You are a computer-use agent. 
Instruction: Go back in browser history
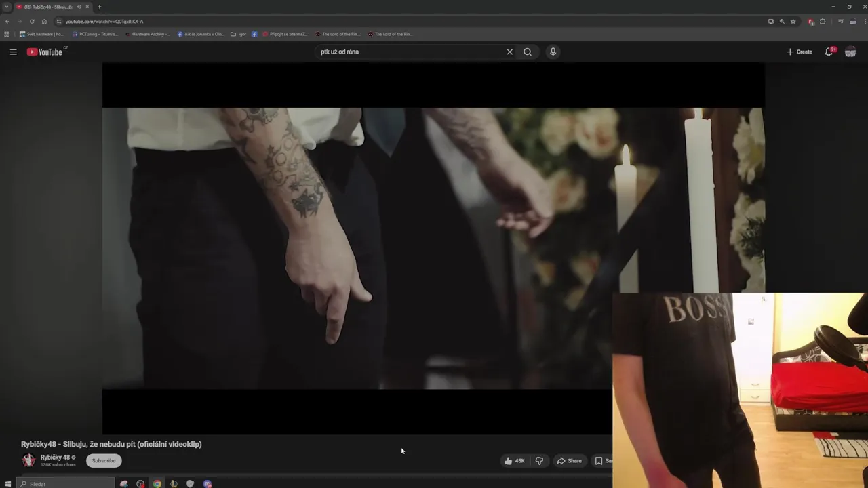(x=7, y=21)
